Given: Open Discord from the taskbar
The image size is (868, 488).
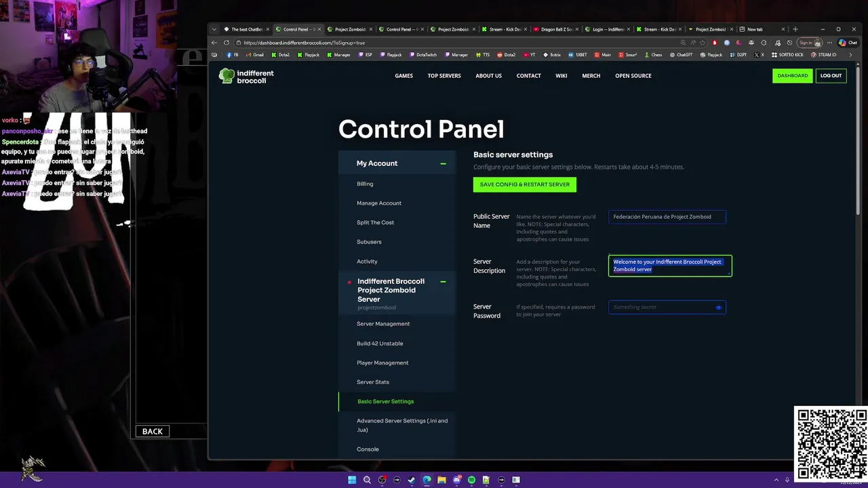Looking at the screenshot, I should click(456, 480).
